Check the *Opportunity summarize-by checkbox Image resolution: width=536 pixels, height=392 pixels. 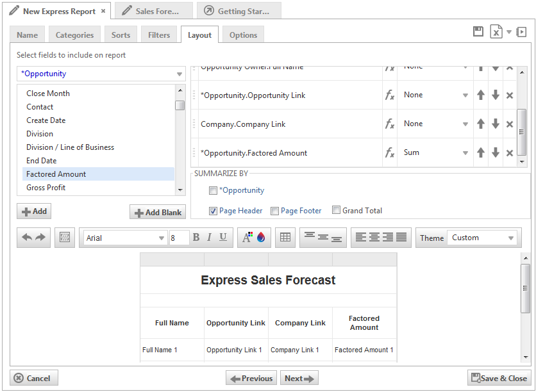[213, 190]
